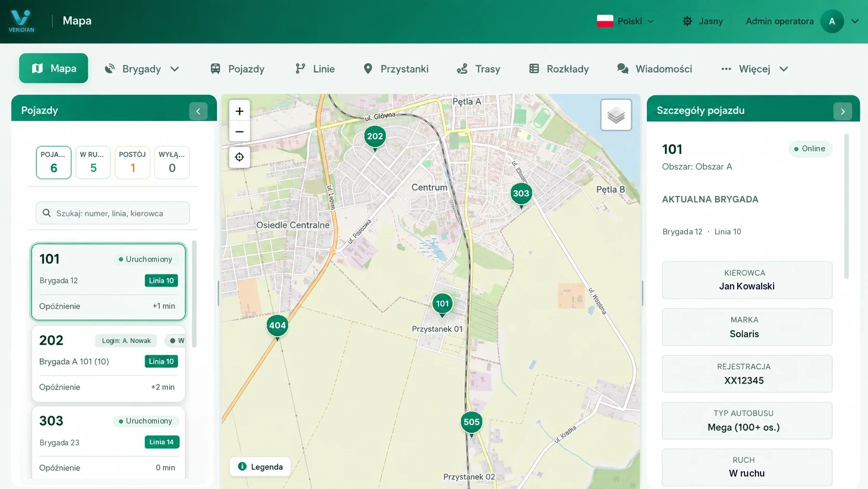
Task: Click the vehicle details panel scrollbar
Action: pyautogui.click(x=847, y=206)
